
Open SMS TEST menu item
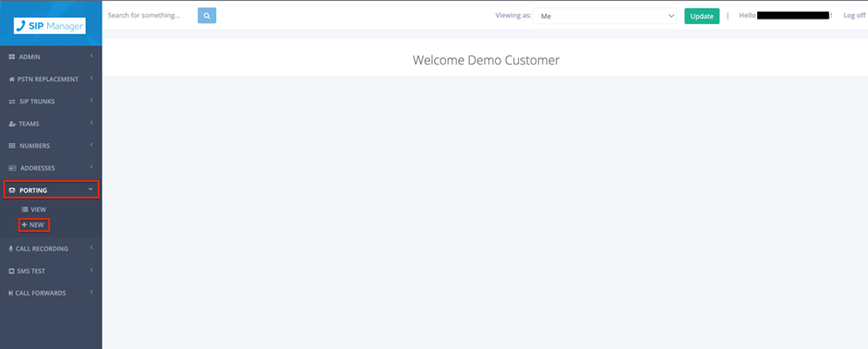click(x=51, y=271)
